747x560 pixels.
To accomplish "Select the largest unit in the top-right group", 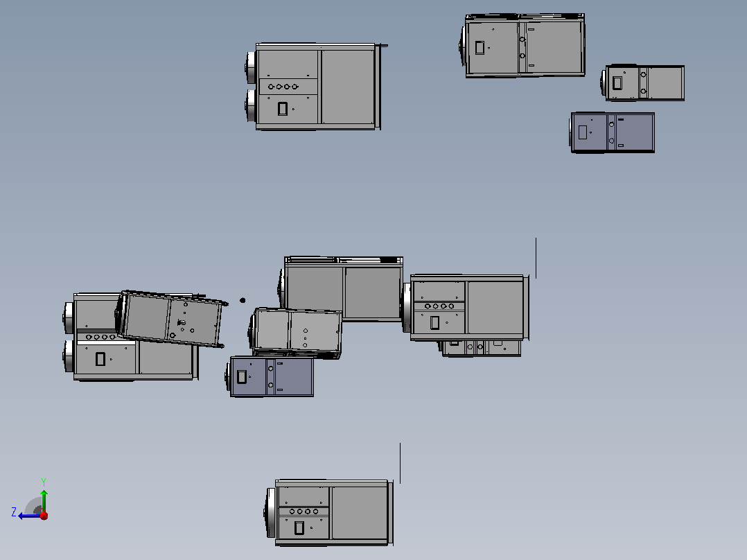I will click(522, 45).
